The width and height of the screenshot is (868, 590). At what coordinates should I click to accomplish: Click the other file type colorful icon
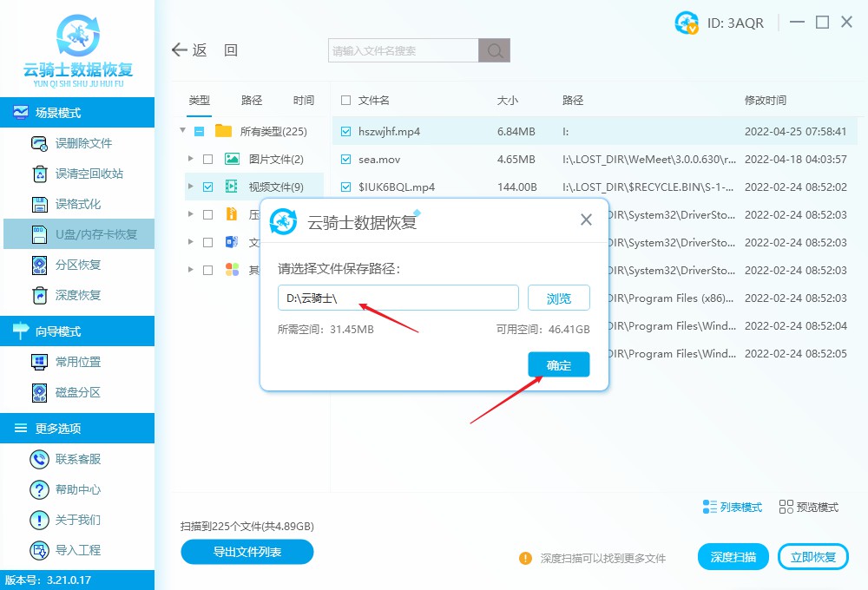coord(232,270)
